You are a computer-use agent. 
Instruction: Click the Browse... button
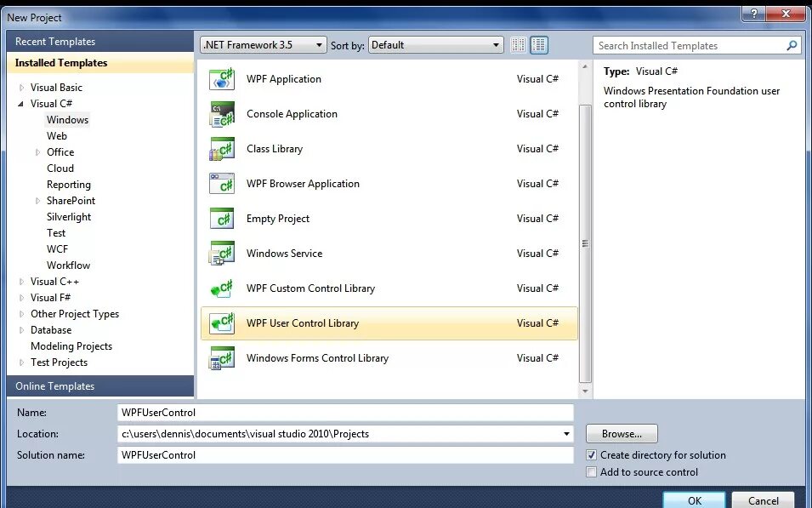click(622, 434)
